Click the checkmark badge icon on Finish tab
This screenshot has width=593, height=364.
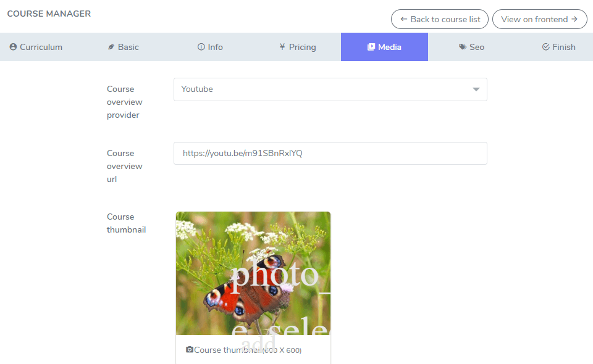tap(545, 47)
